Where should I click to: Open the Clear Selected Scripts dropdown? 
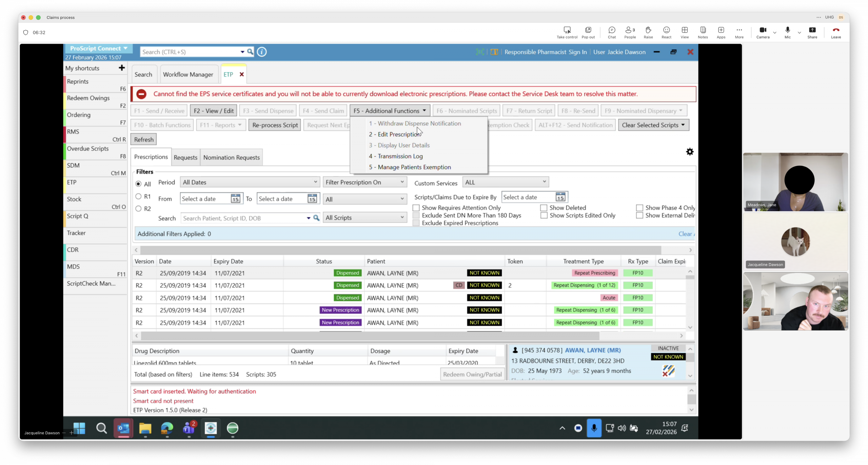[x=653, y=125]
